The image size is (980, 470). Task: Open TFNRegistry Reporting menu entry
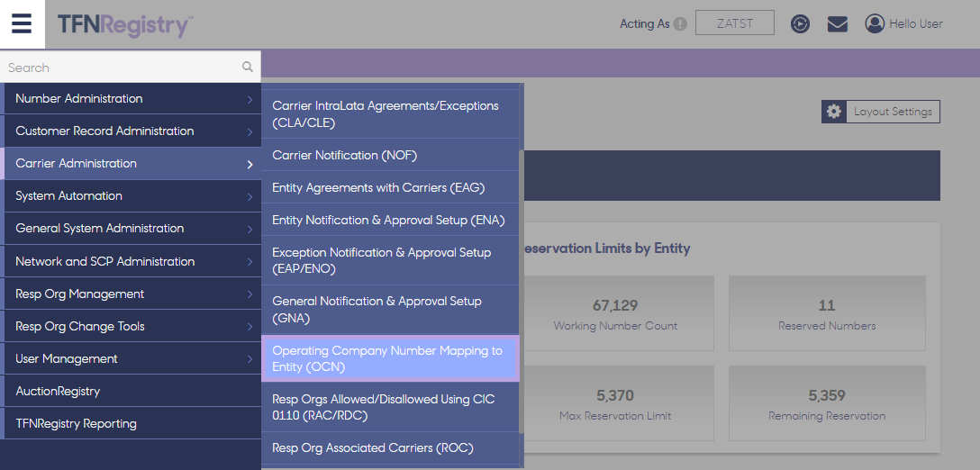point(77,424)
